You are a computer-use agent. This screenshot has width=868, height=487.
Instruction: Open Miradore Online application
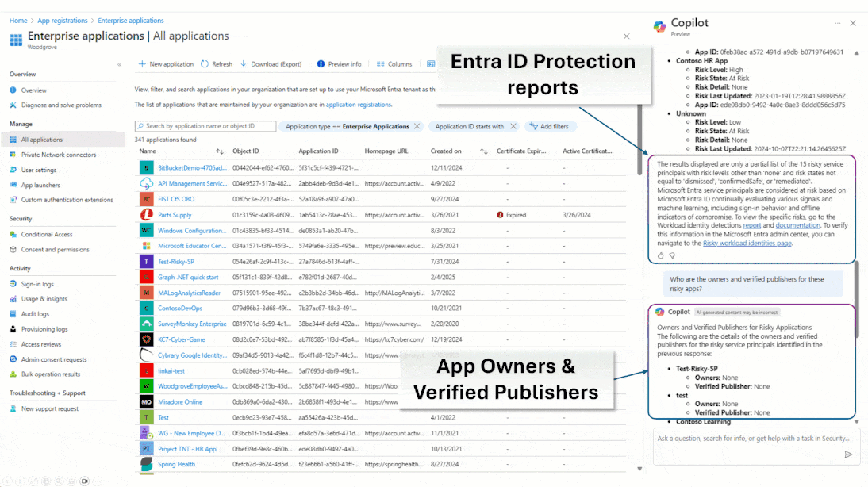tap(180, 402)
